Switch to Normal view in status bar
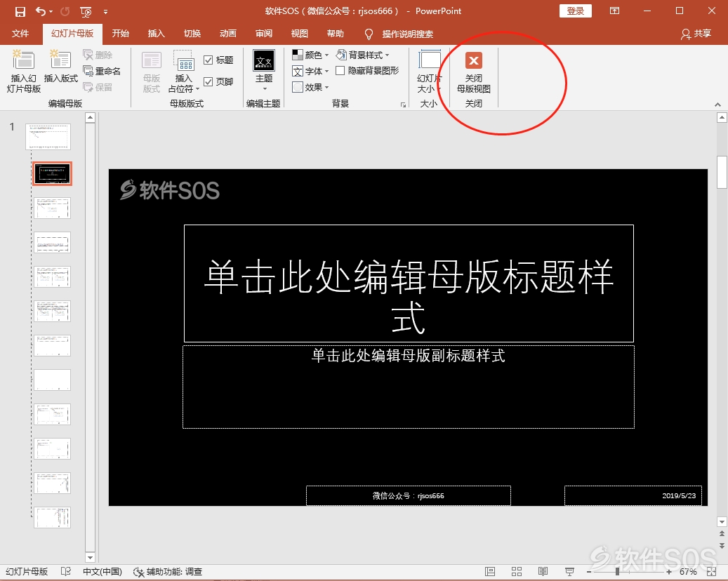 tap(490, 571)
